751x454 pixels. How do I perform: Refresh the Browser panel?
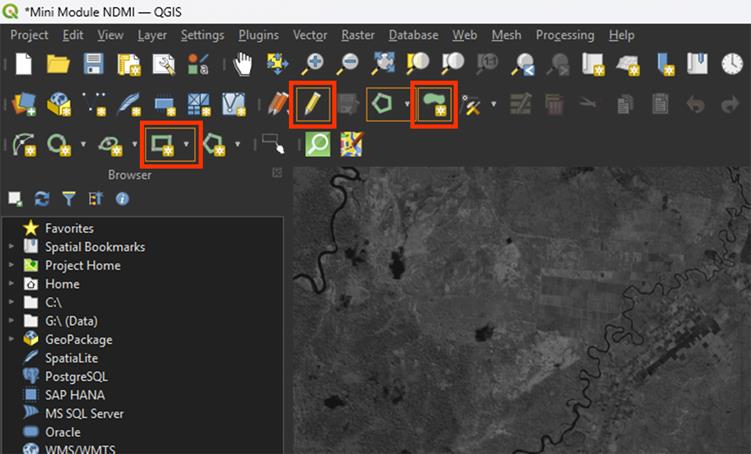click(x=41, y=198)
